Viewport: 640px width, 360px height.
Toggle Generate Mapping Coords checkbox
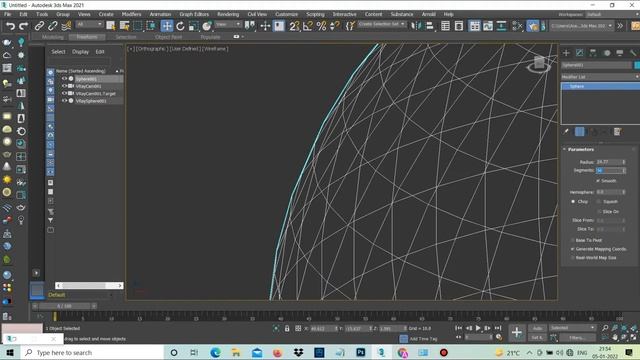pos(572,249)
